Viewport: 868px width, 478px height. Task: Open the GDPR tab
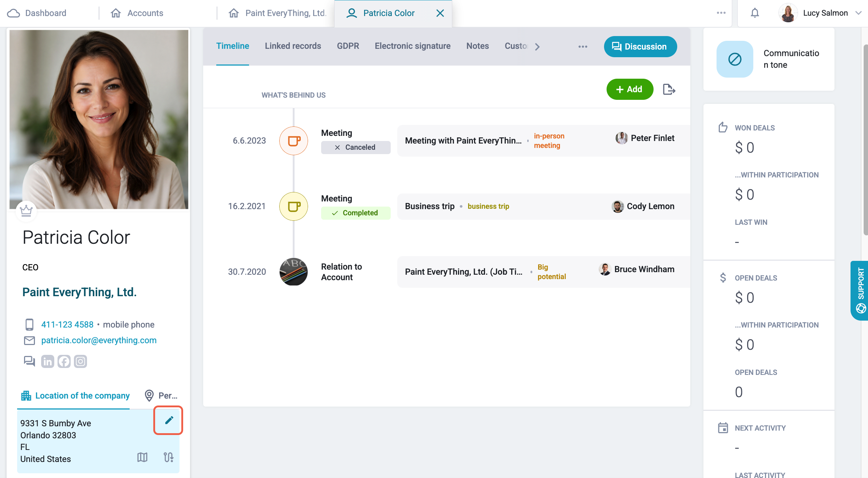click(x=348, y=46)
